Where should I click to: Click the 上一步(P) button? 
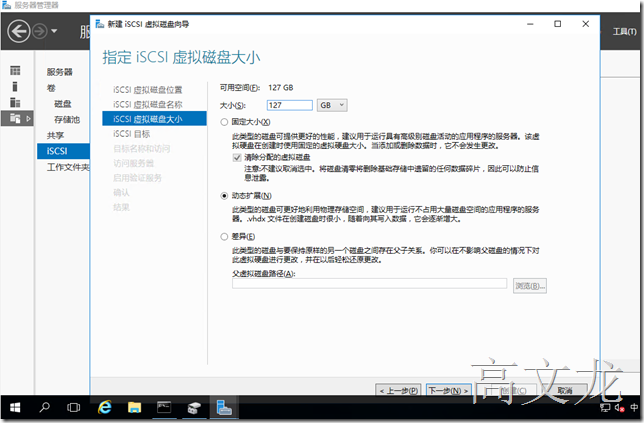tap(398, 390)
